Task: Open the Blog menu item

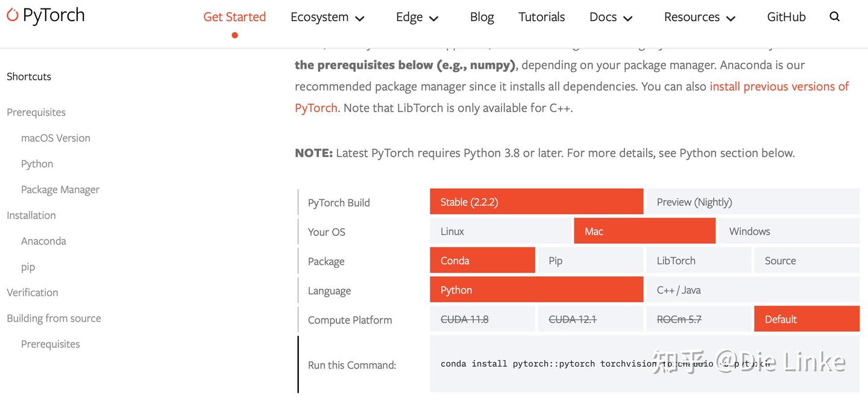Action: pyautogui.click(x=482, y=17)
